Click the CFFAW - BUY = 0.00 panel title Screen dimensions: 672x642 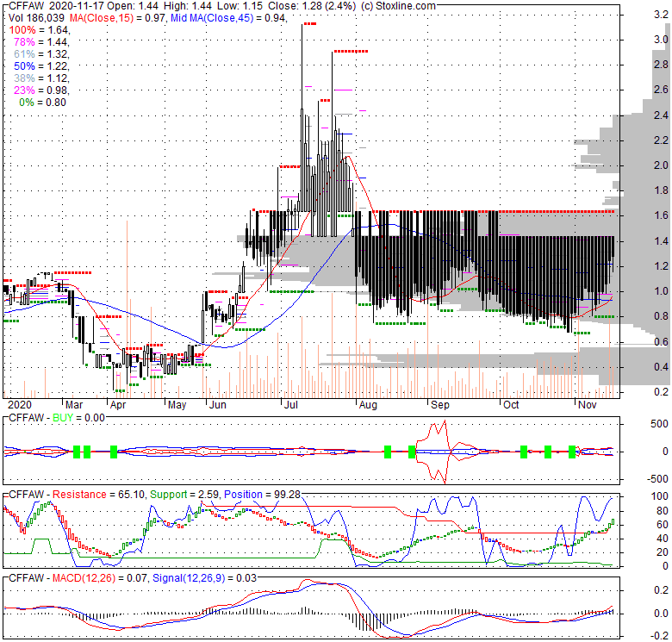click(57, 418)
